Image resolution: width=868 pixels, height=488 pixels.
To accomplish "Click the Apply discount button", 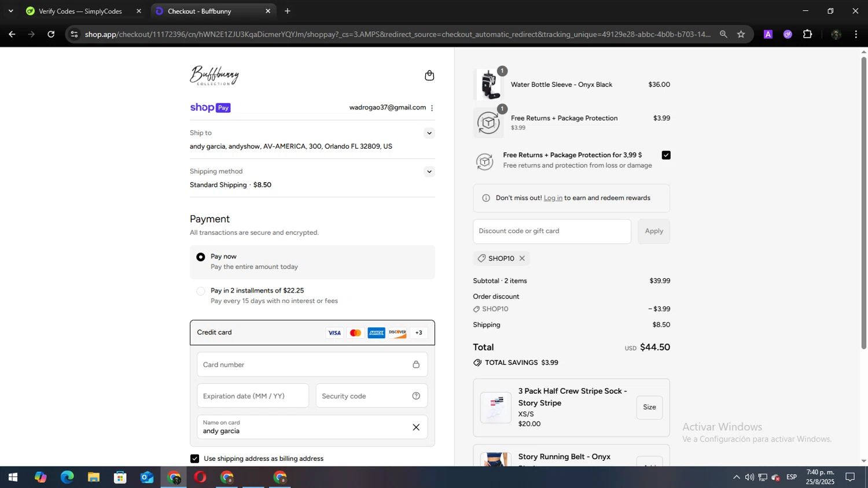I will [x=654, y=231].
